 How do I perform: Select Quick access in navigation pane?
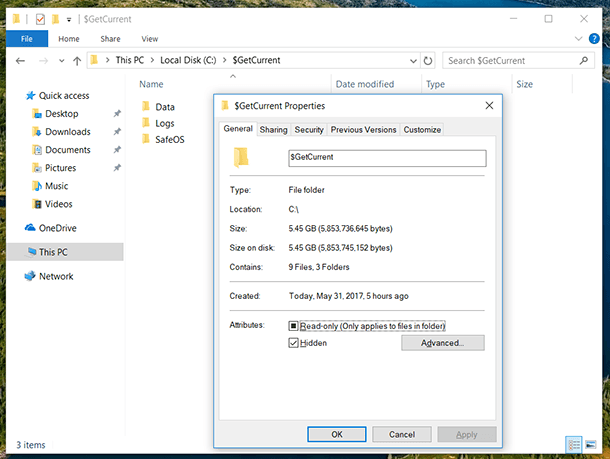point(64,96)
